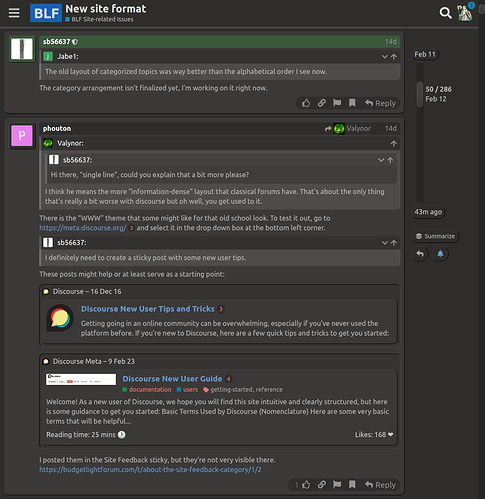This screenshot has width=485, height=499.
Task: Open meta.discourse.org link
Action: click(x=83, y=228)
